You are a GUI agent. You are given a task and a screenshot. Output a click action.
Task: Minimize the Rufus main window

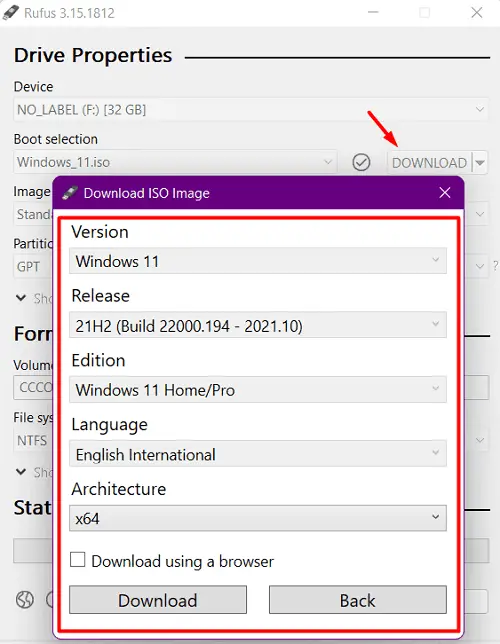pos(373,12)
